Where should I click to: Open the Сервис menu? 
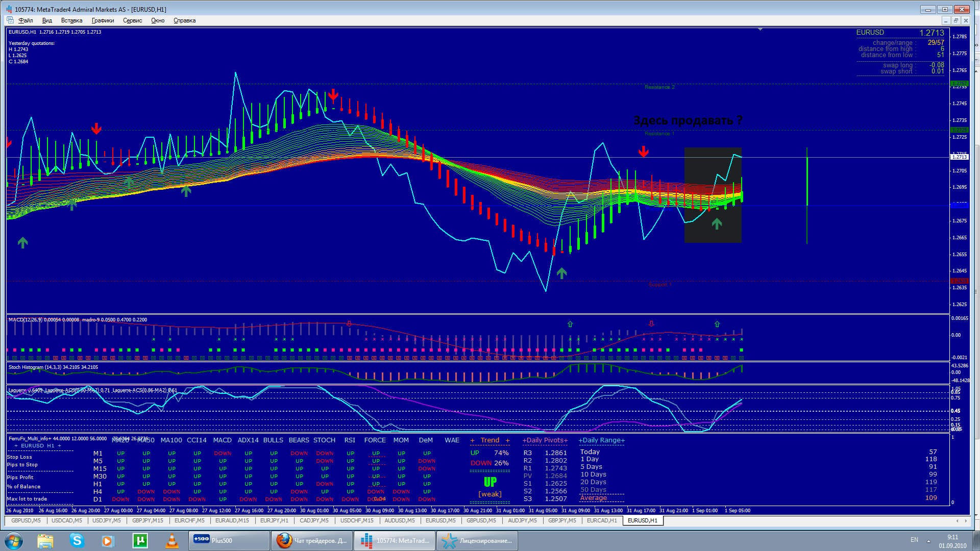(132, 20)
